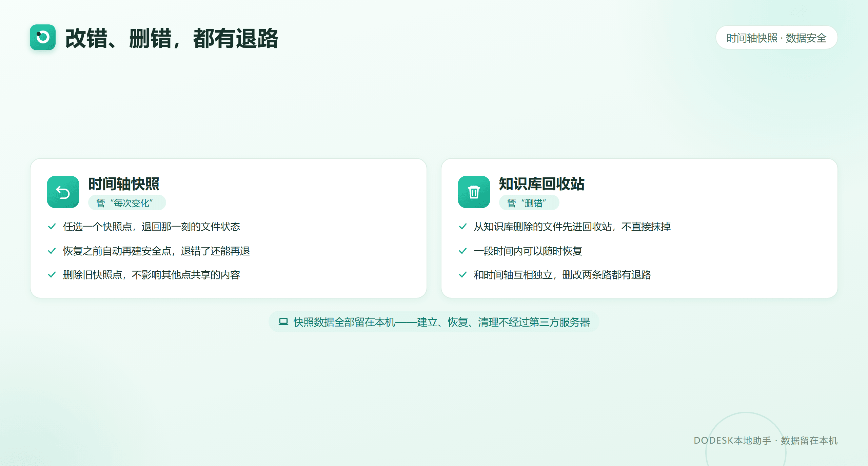Click the checkmark beside 从知识库删除的文件先进回收站
The height and width of the screenshot is (466, 868).
(463, 226)
